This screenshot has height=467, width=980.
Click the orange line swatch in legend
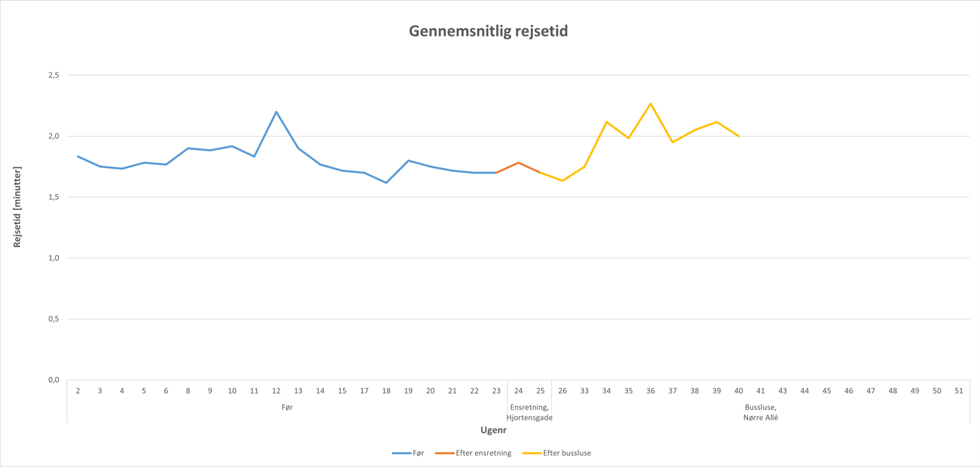444,453
